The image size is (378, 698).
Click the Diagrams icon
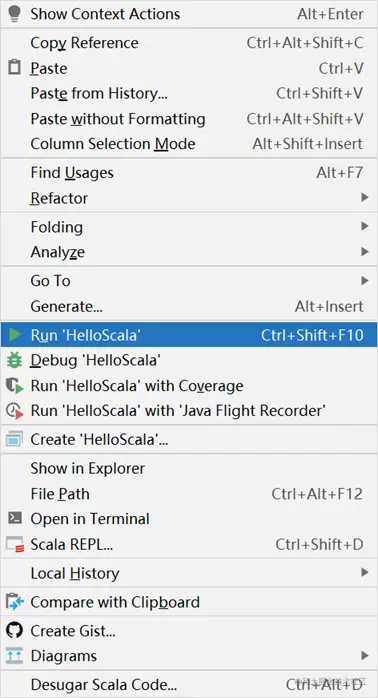tap(15, 656)
